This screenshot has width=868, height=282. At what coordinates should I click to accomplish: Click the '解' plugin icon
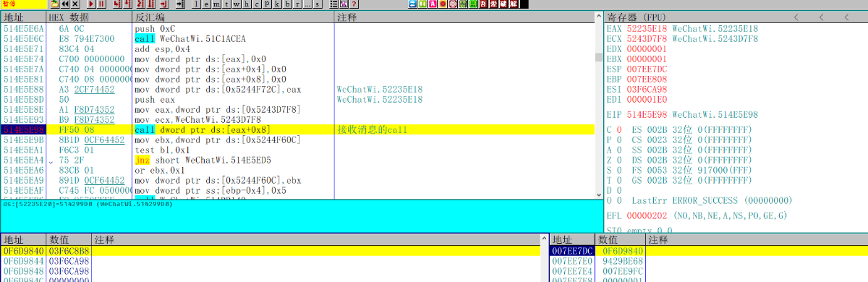(x=514, y=4)
